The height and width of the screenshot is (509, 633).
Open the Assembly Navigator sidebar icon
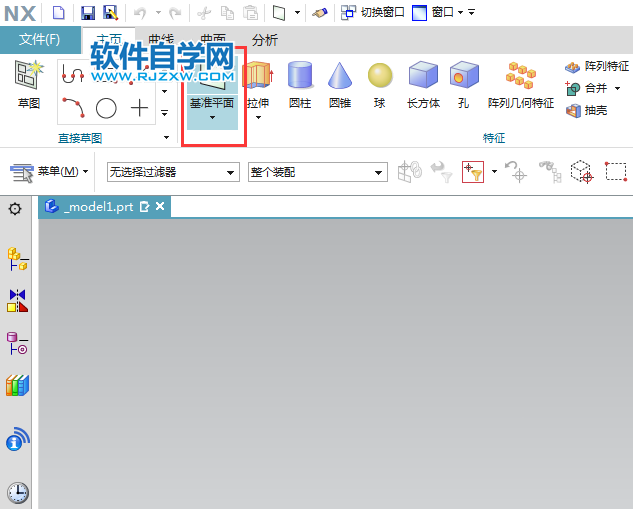pyautogui.click(x=18, y=259)
